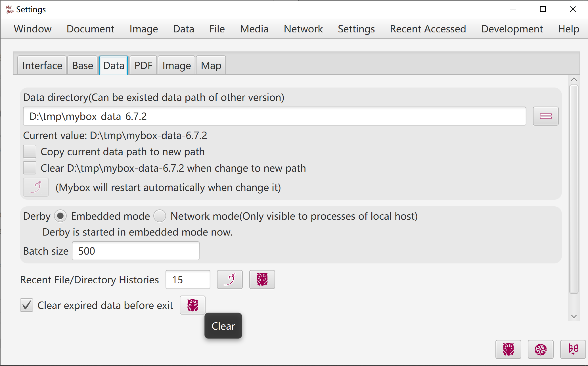Switch to the Interface tab
588x366 pixels.
pos(42,66)
